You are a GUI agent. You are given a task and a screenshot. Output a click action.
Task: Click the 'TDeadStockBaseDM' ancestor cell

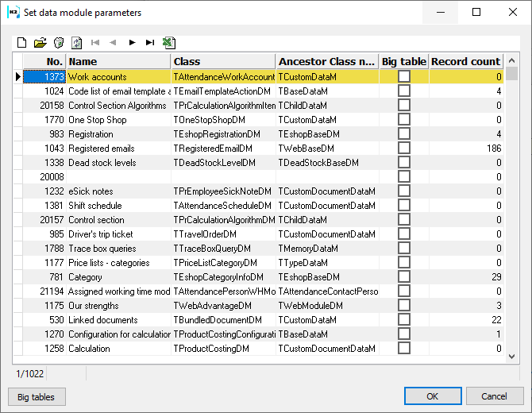tap(327, 162)
